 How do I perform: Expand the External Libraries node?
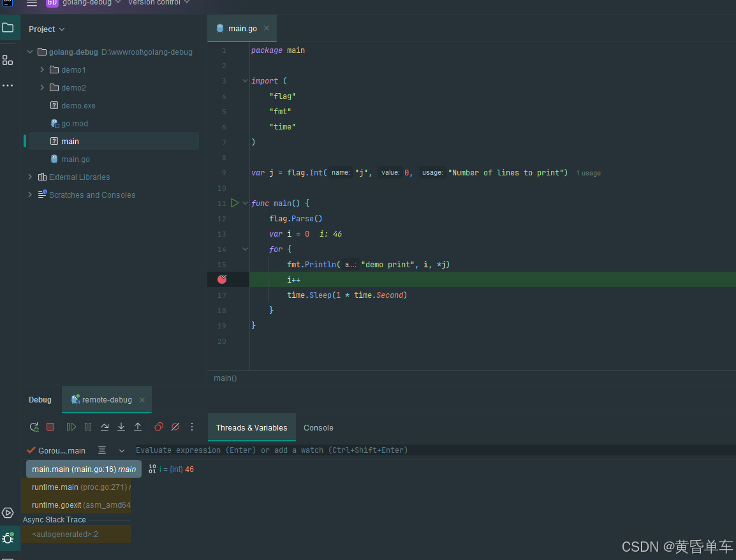30,177
